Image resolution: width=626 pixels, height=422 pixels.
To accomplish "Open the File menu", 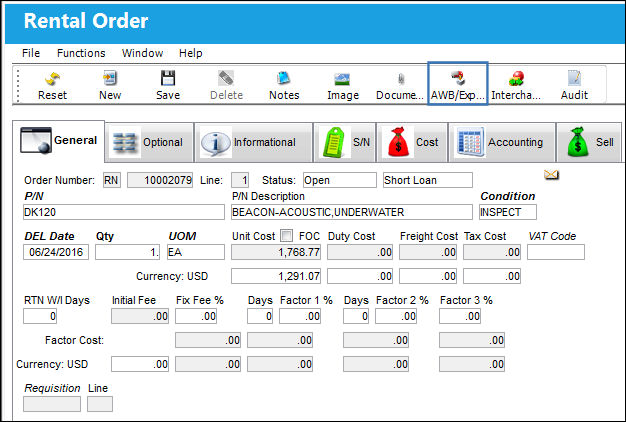I will click(31, 53).
